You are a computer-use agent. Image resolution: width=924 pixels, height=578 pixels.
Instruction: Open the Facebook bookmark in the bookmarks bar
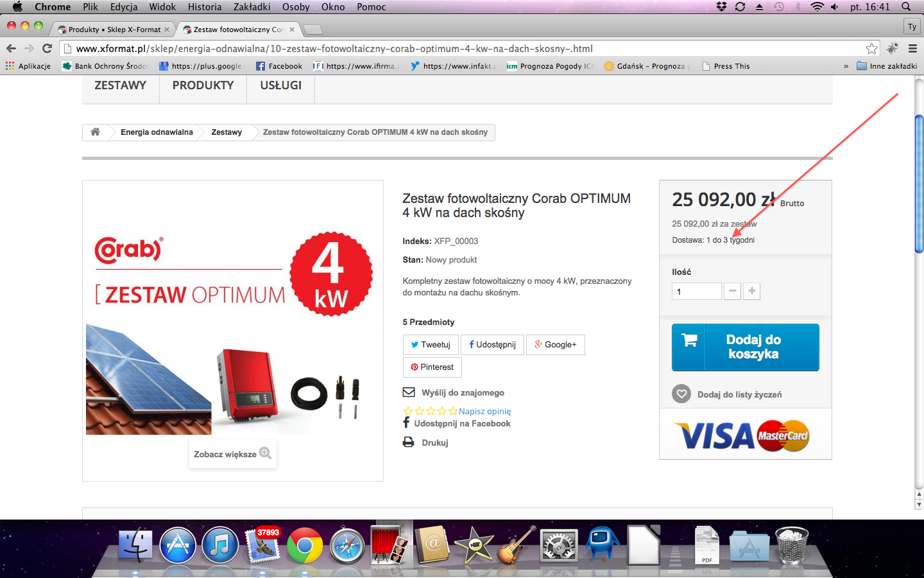pyautogui.click(x=279, y=66)
